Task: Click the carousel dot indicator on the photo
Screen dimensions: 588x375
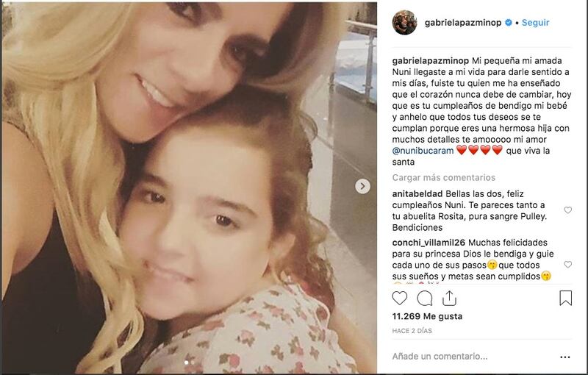Action: 187,362
